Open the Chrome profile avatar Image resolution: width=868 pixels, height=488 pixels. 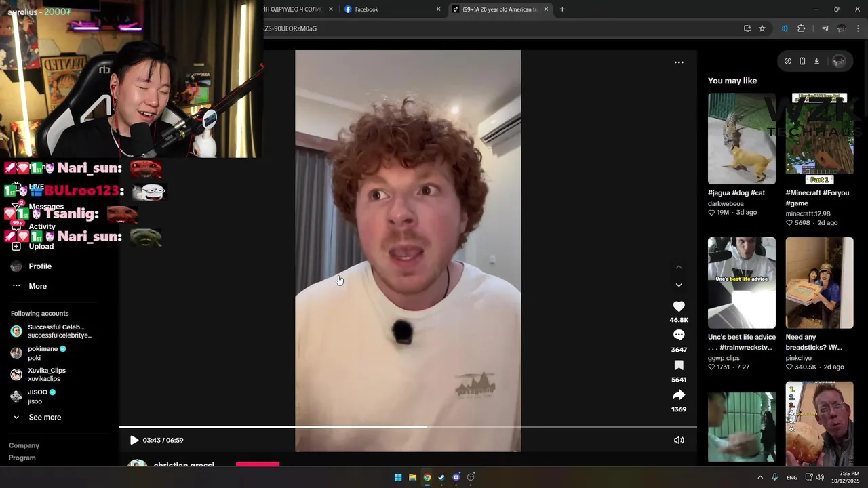[842, 28]
